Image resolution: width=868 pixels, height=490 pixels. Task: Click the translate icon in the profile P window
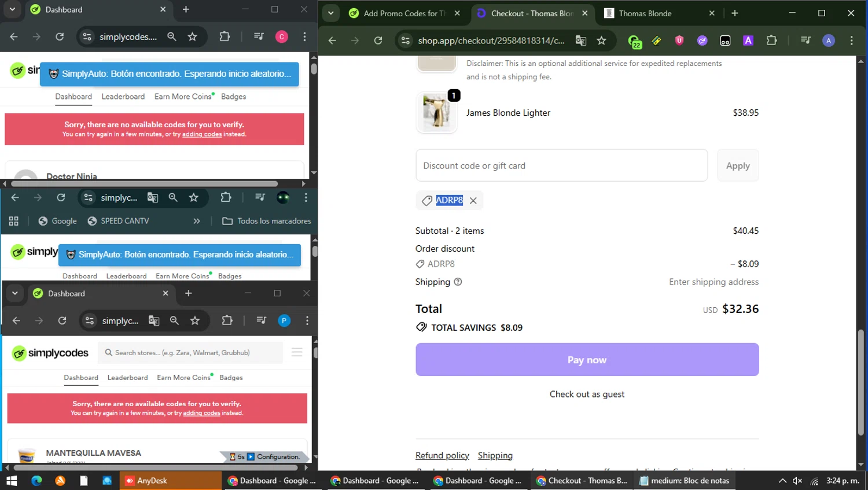(x=154, y=320)
